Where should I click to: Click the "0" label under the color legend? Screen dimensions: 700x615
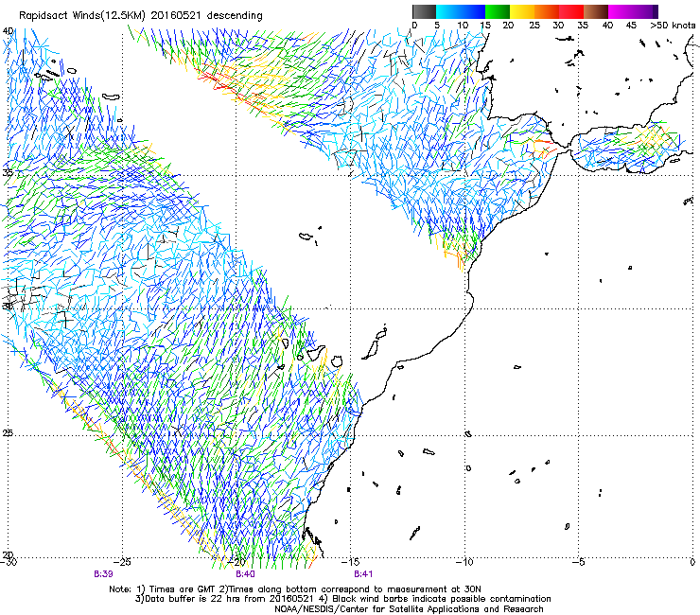click(414, 26)
